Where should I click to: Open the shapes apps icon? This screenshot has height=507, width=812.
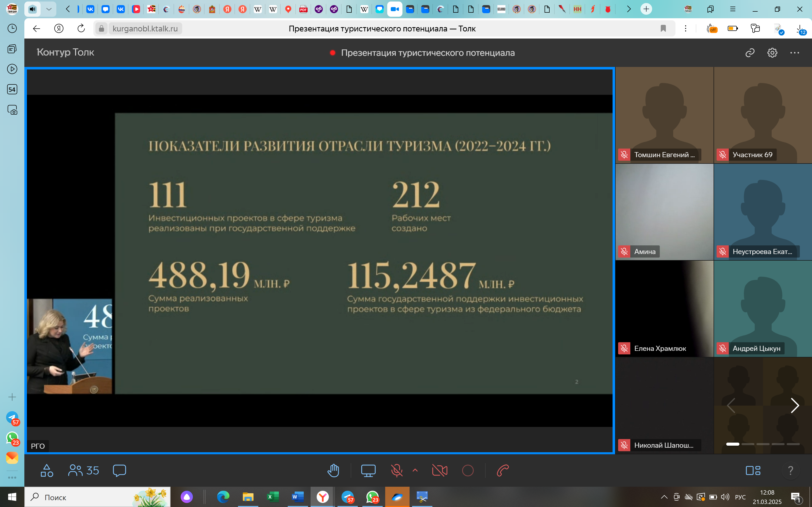tap(47, 470)
